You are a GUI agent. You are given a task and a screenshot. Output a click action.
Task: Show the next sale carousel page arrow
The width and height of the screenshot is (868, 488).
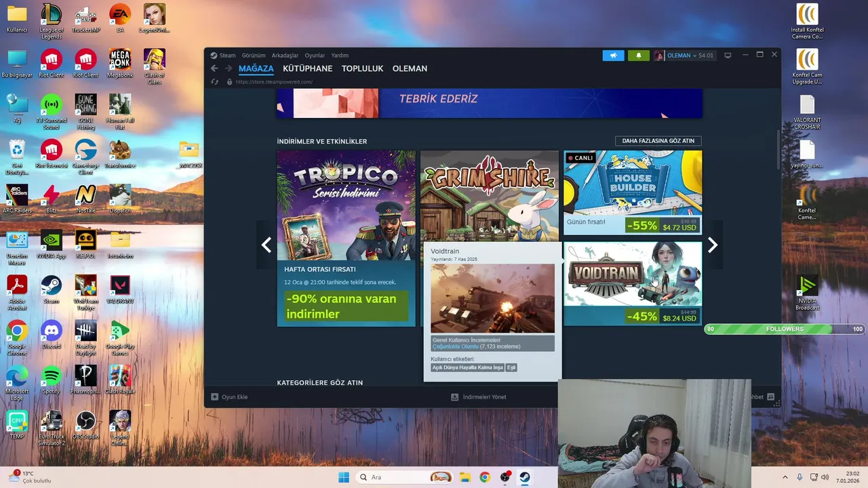click(x=712, y=245)
